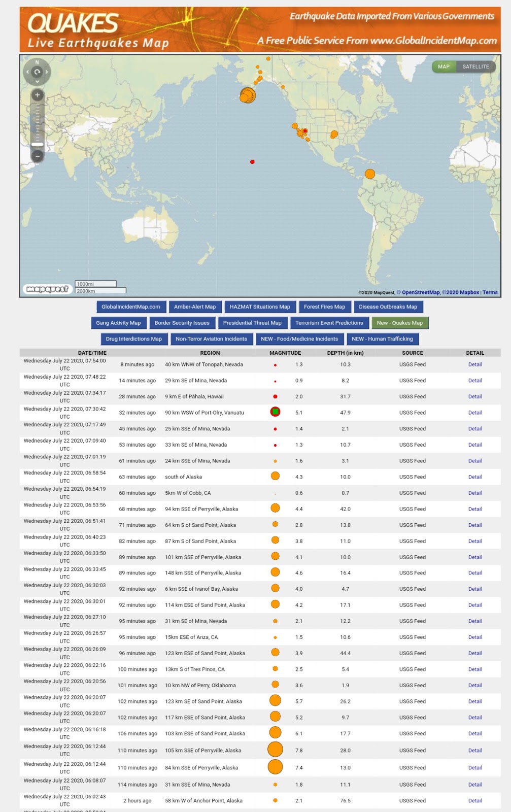Open Detail link for Perry, Oklahoma quake

point(475,685)
